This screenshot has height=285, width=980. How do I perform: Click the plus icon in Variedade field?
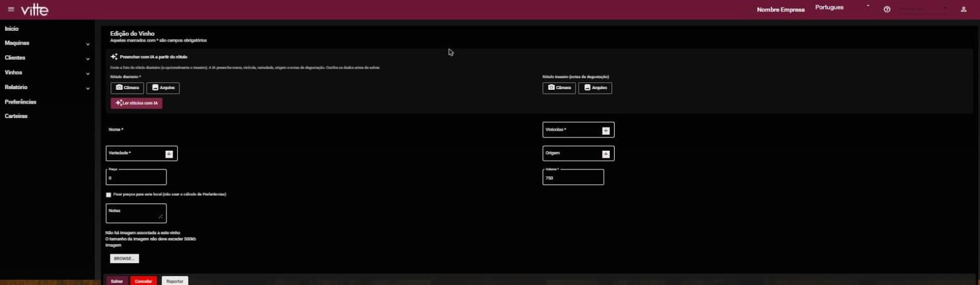click(169, 154)
